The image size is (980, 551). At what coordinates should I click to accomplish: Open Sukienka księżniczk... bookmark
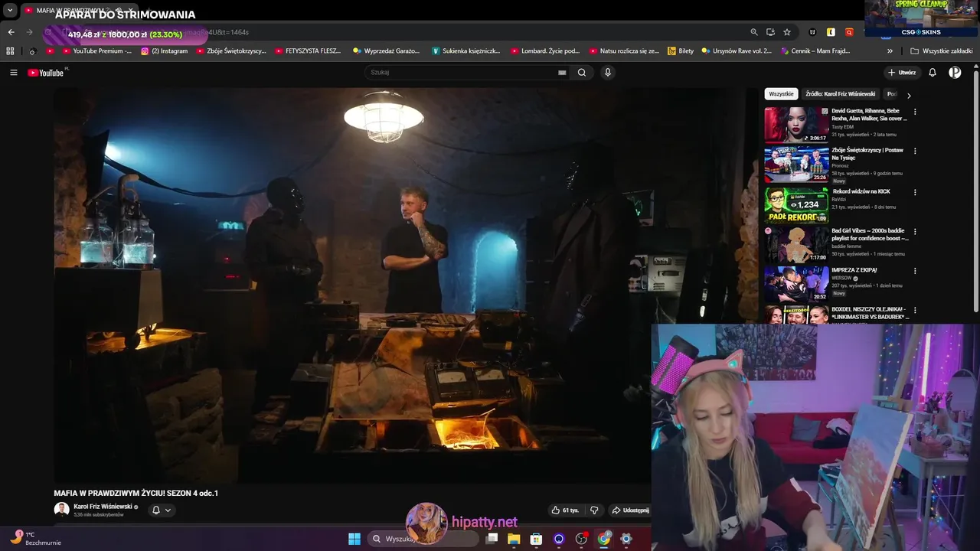[466, 51]
